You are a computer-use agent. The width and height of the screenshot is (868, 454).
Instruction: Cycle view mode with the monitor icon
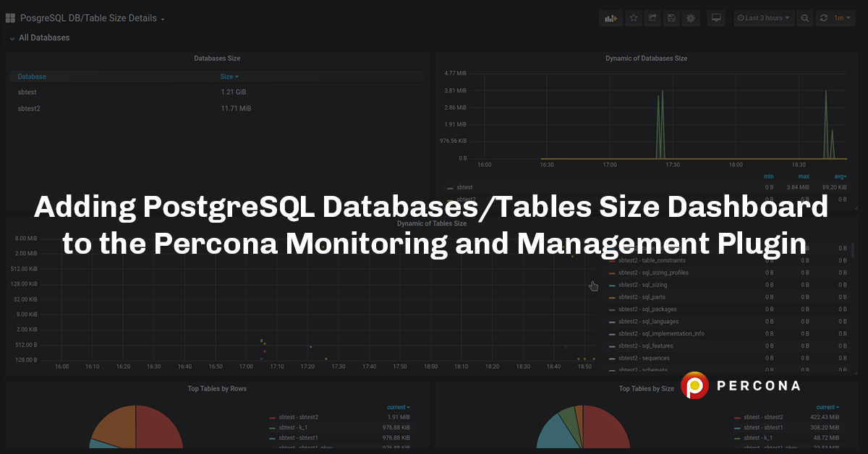[716, 18]
